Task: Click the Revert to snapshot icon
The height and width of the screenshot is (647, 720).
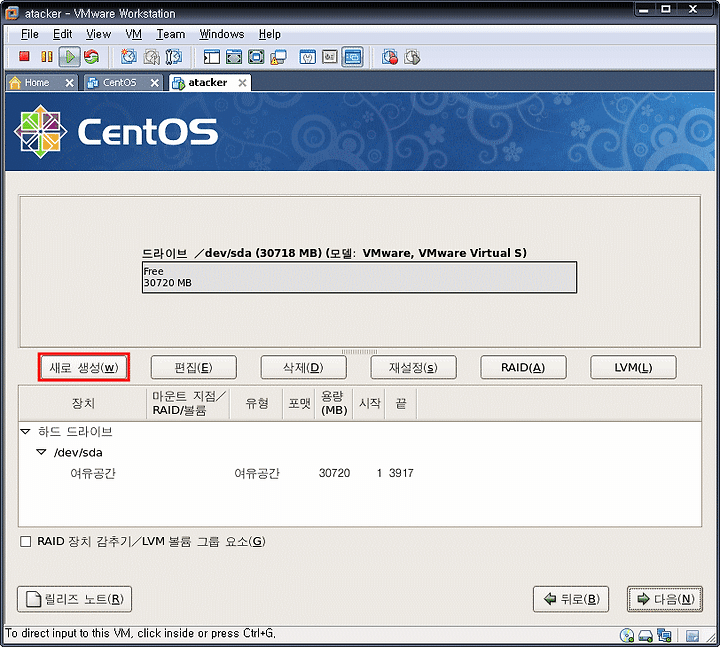Action: pos(152,57)
